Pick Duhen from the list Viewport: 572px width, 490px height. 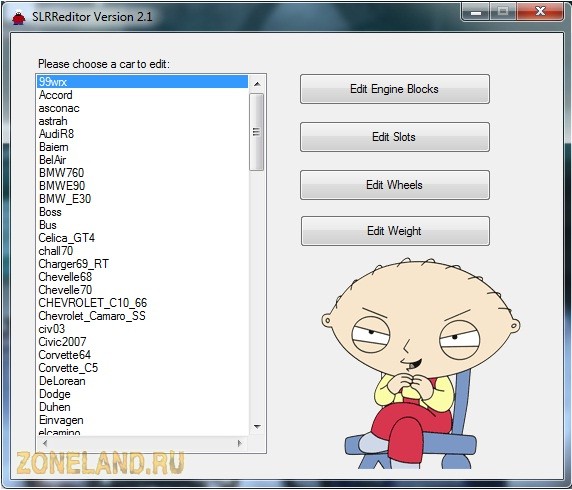(142, 407)
